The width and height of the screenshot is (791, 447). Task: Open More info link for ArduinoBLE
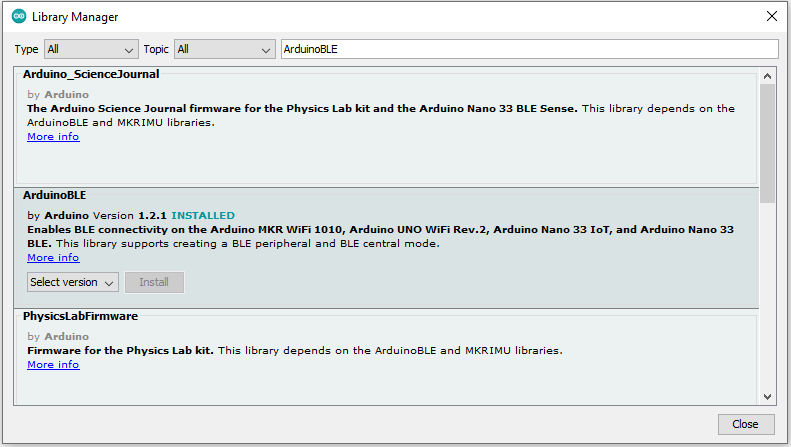tap(53, 258)
